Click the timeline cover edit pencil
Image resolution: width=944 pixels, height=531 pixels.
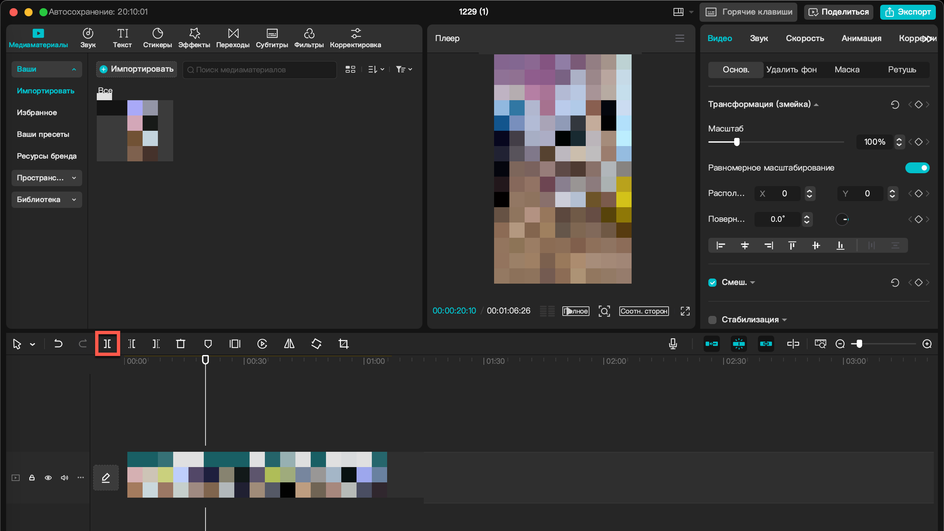tap(105, 478)
